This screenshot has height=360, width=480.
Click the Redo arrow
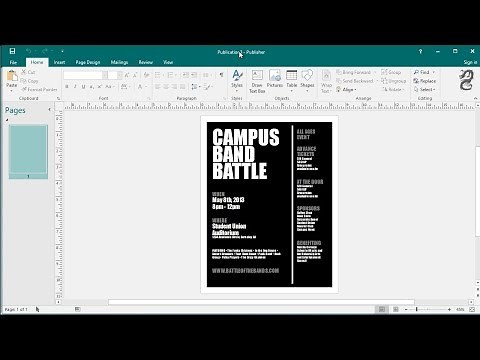tap(44, 51)
